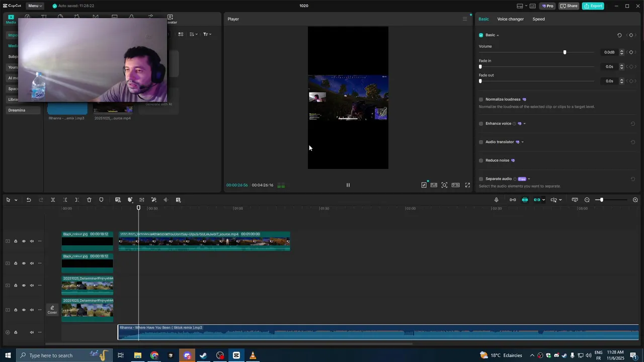Click the Fade in slider handle
Viewport: 644px width, 362px height.
click(480, 67)
